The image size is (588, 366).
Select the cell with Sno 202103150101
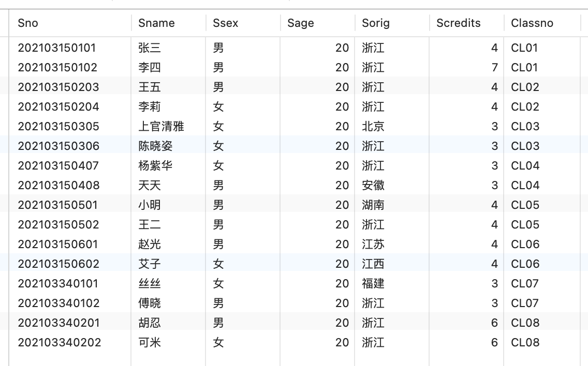click(x=57, y=48)
